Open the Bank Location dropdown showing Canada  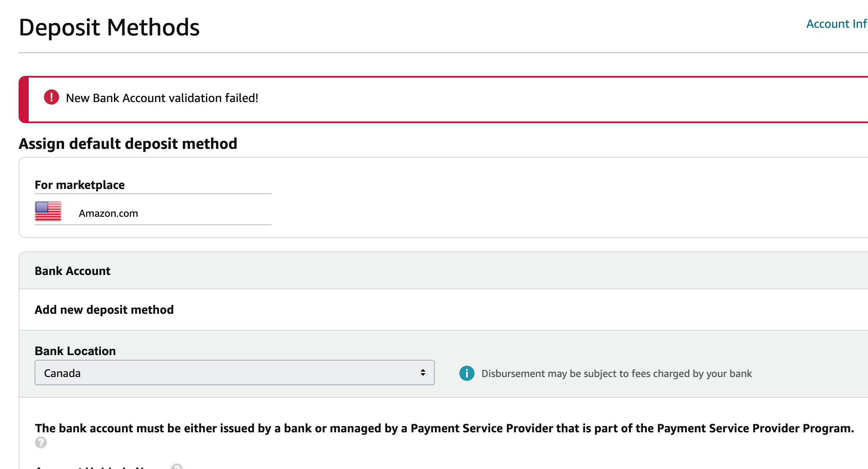[x=234, y=372]
